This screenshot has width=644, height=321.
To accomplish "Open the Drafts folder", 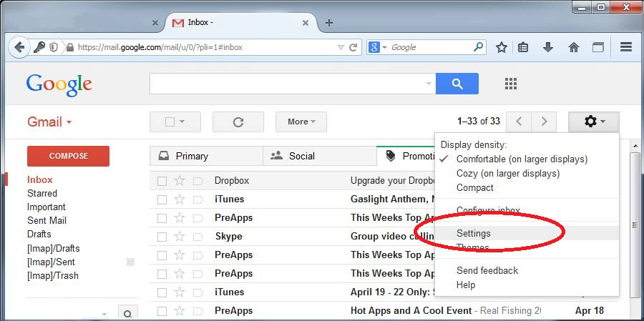I will (x=39, y=234).
